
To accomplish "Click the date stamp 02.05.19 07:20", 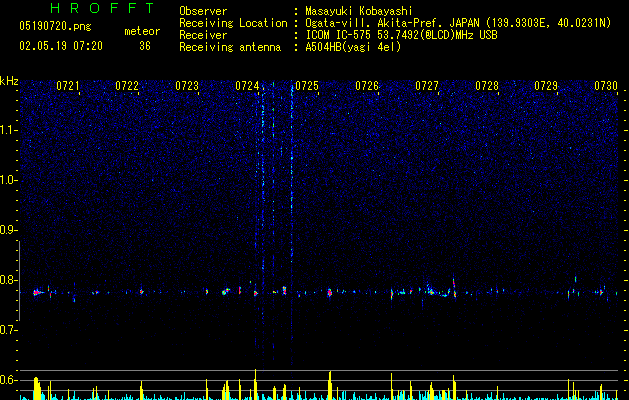I will pyautogui.click(x=61, y=46).
